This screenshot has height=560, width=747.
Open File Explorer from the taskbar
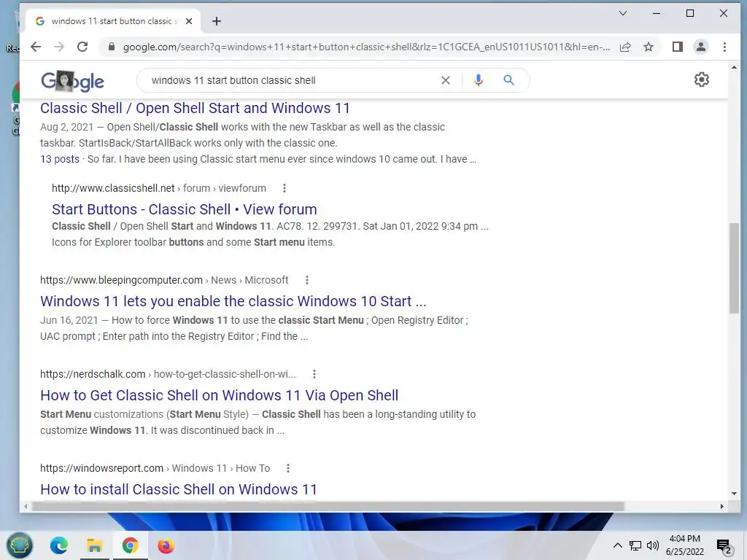click(x=94, y=545)
